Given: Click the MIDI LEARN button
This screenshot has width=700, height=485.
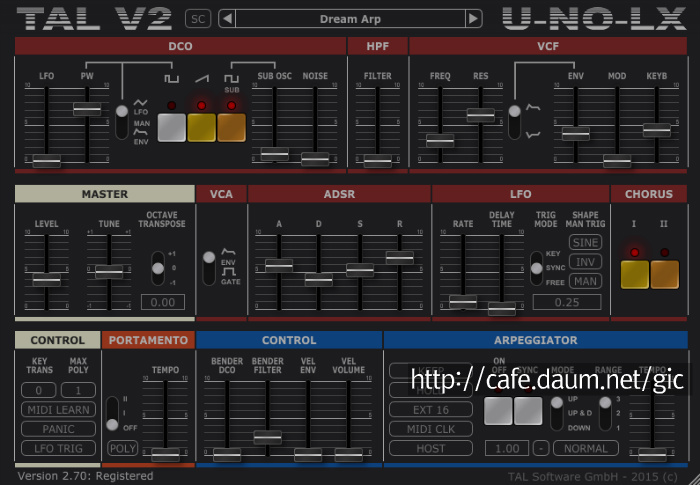Looking at the screenshot, I should pyautogui.click(x=58, y=410).
